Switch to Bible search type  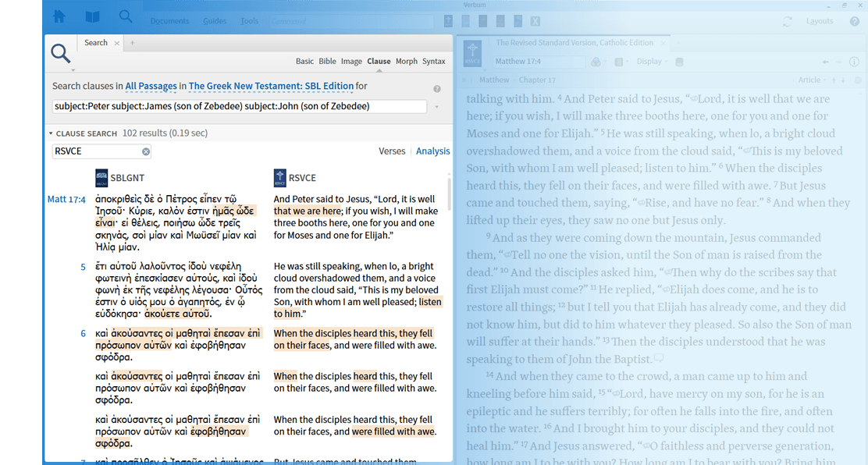tap(327, 62)
